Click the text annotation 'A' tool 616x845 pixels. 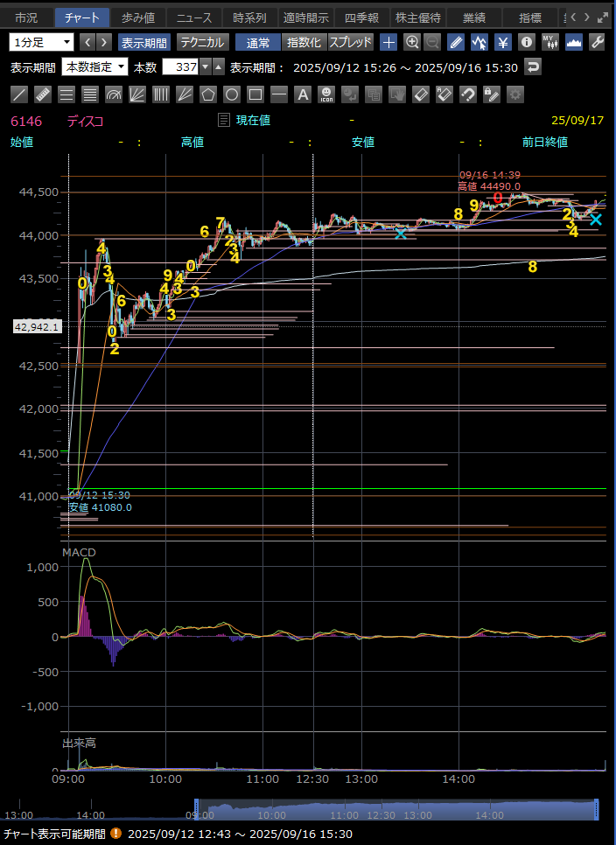coord(303,94)
